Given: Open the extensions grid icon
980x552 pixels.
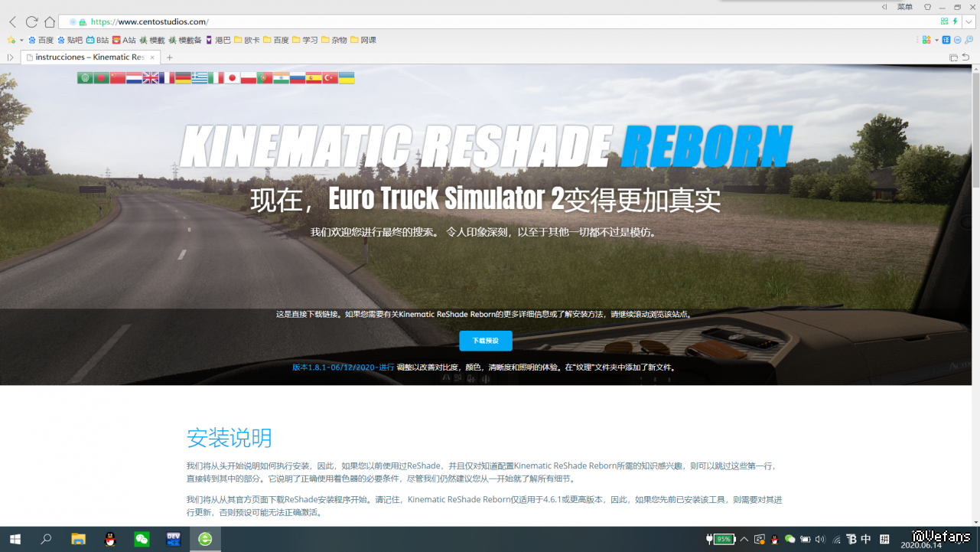Looking at the screenshot, I should pyautogui.click(x=926, y=40).
